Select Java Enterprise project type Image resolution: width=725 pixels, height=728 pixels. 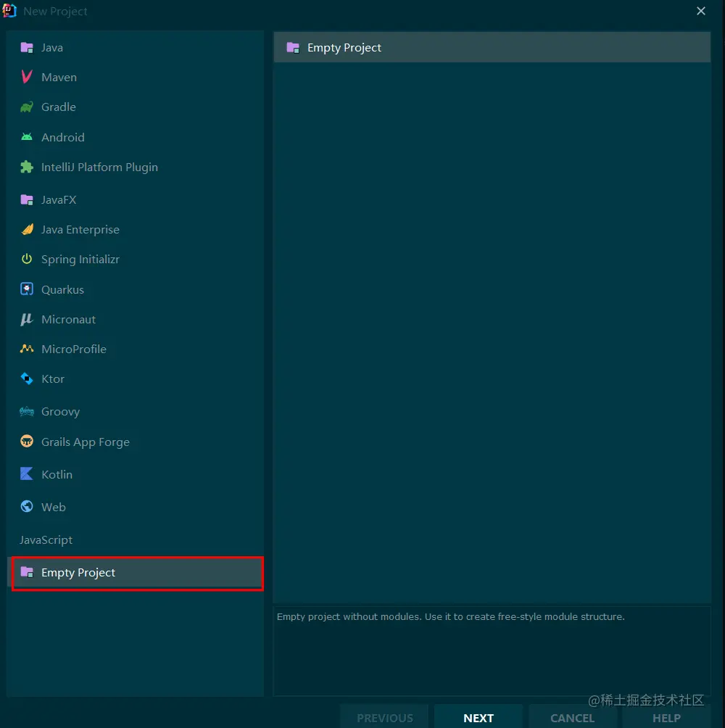(136, 229)
